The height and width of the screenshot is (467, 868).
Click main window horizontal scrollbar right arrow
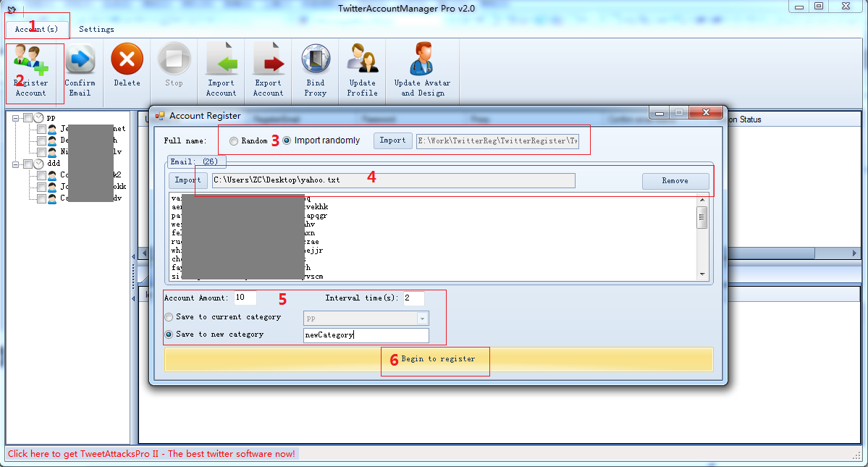pos(854,253)
